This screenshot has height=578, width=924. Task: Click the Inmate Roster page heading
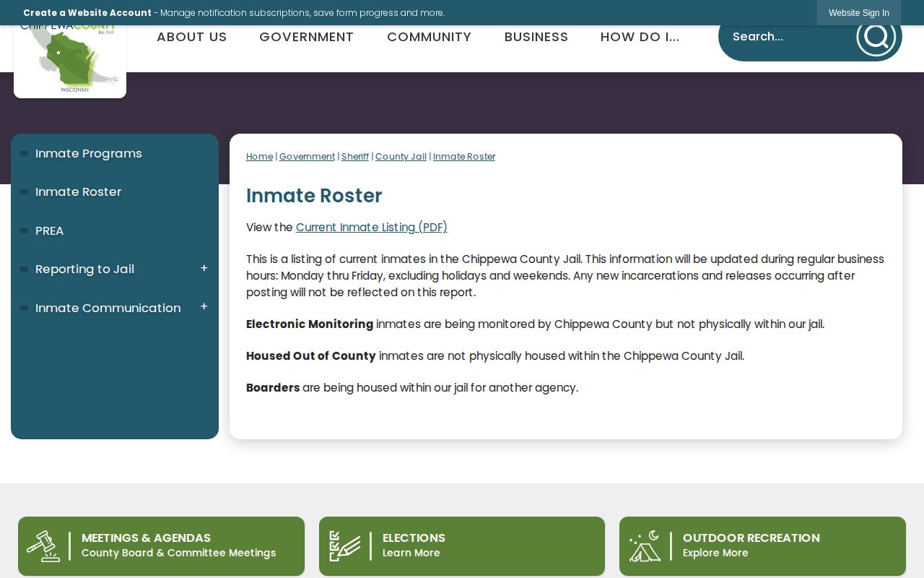click(x=314, y=196)
